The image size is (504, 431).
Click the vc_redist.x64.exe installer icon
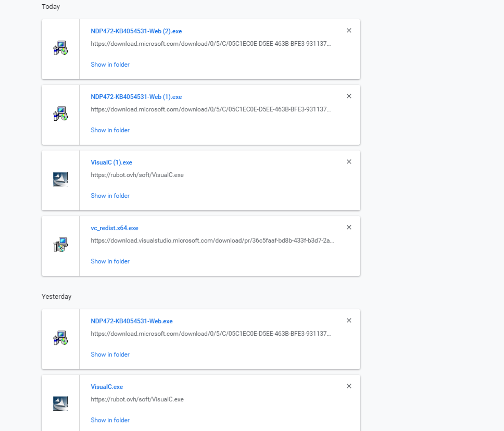coord(60,245)
